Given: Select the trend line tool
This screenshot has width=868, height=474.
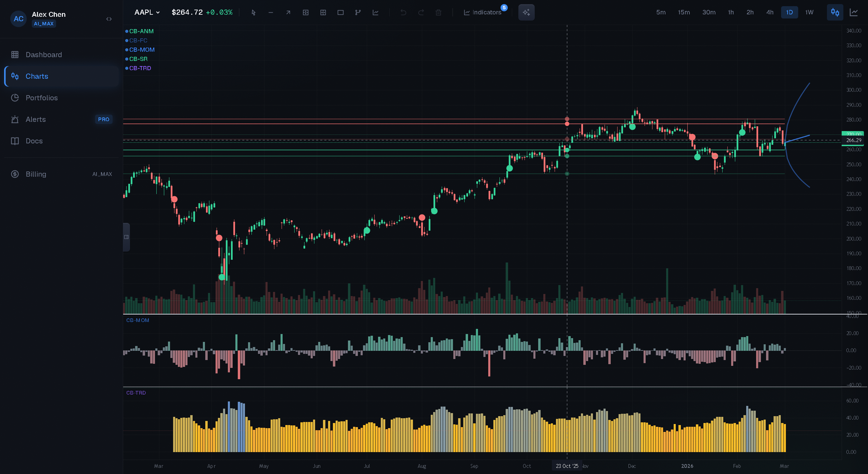Looking at the screenshot, I should (288, 12).
